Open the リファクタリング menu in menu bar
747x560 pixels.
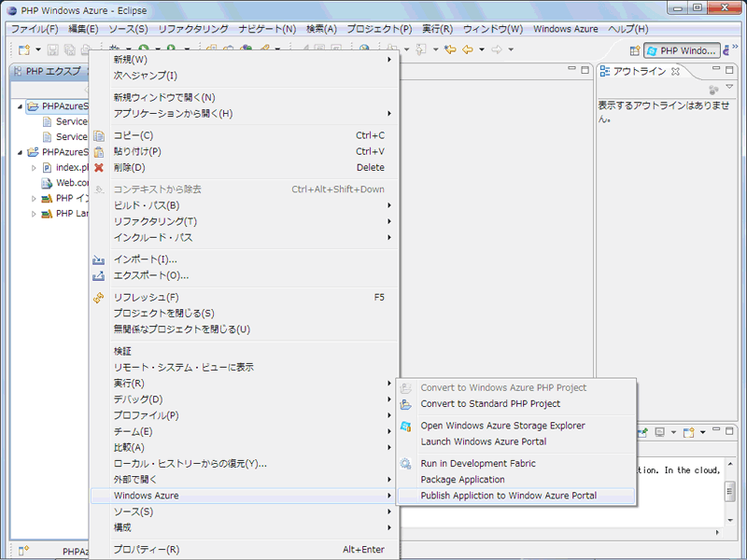coord(193,29)
